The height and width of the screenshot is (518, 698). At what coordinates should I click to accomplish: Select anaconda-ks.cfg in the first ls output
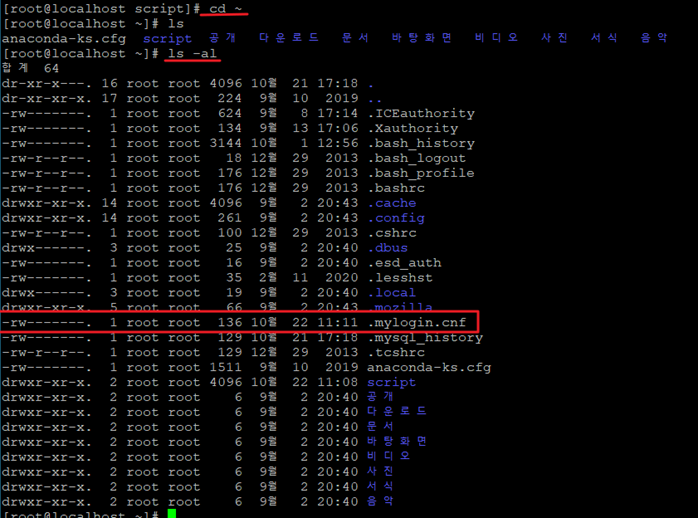(64, 39)
